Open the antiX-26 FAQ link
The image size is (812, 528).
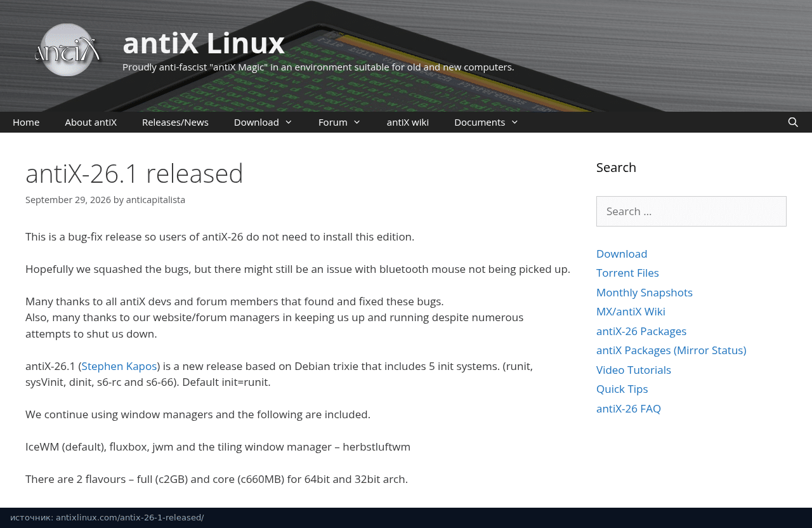pyautogui.click(x=629, y=409)
